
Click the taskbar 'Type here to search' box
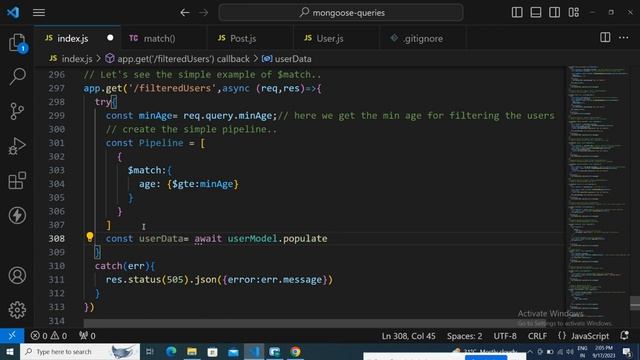click(80, 351)
